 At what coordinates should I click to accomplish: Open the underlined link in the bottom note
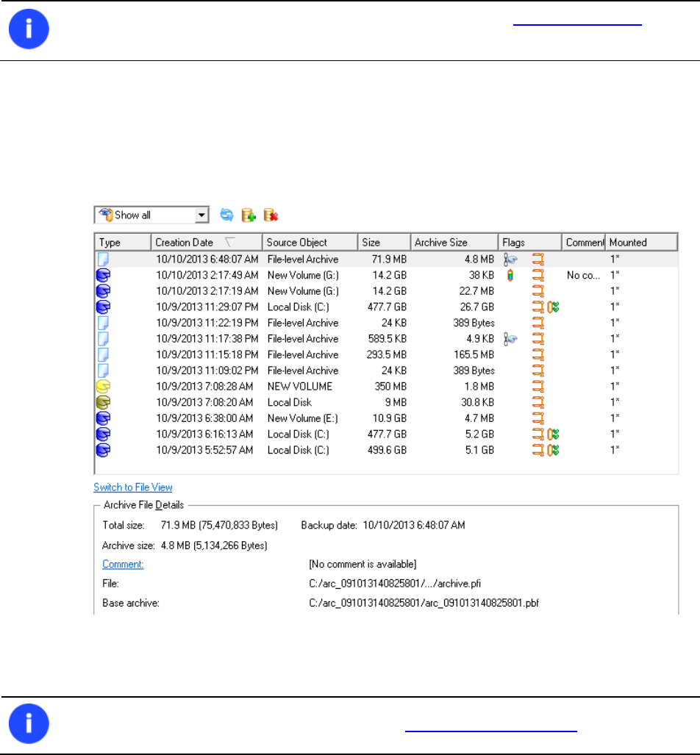click(491, 730)
